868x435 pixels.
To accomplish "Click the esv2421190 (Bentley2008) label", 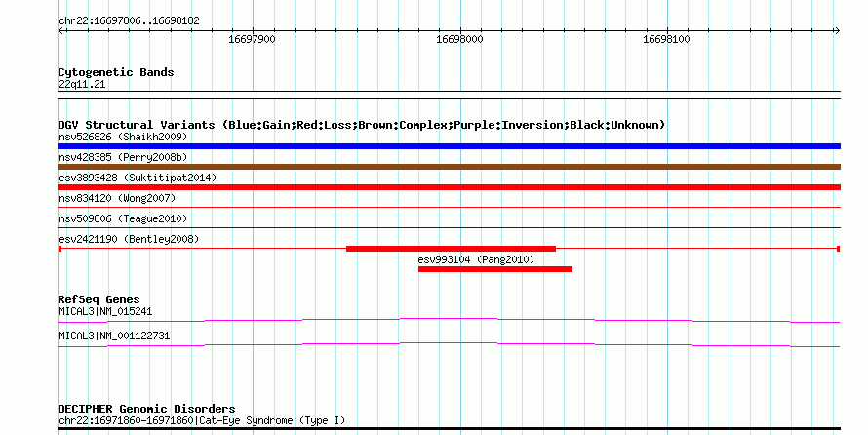I will (x=129, y=239).
